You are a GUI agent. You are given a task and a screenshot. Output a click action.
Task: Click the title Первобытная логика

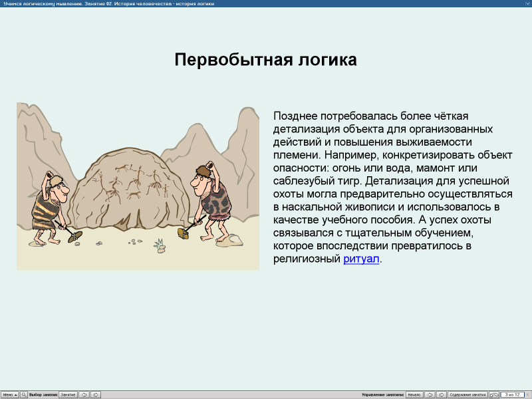266,59
